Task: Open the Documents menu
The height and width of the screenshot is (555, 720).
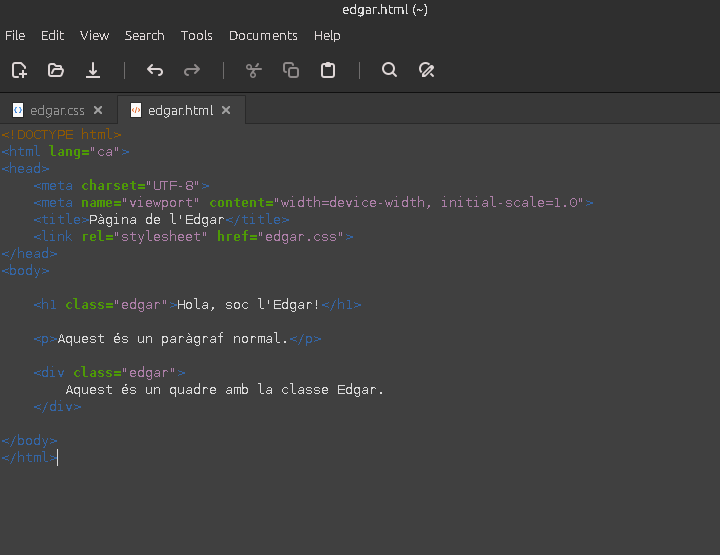Action: pos(263,35)
